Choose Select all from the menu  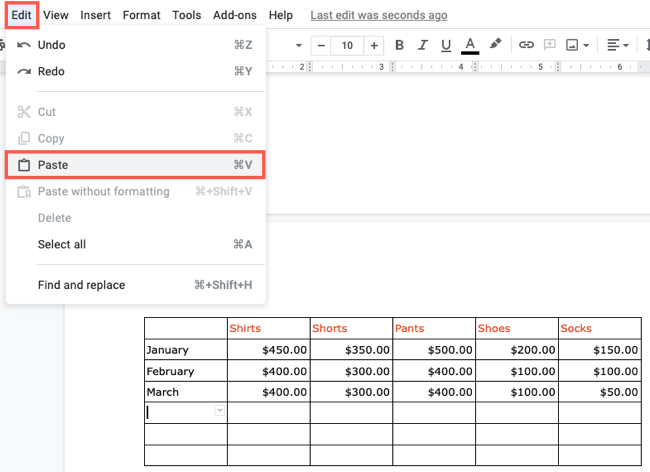pyautogui.click(x=61, y=244)
